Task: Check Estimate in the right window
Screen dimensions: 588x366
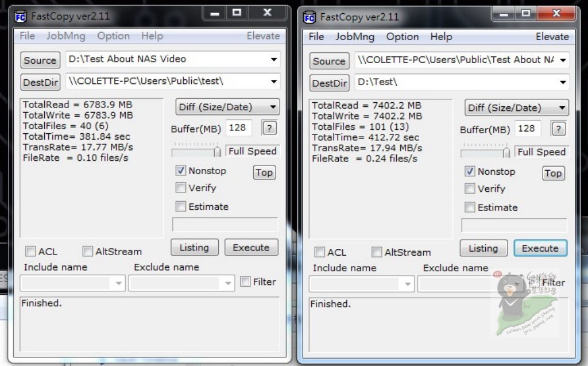Action: (x=470, y=207)
